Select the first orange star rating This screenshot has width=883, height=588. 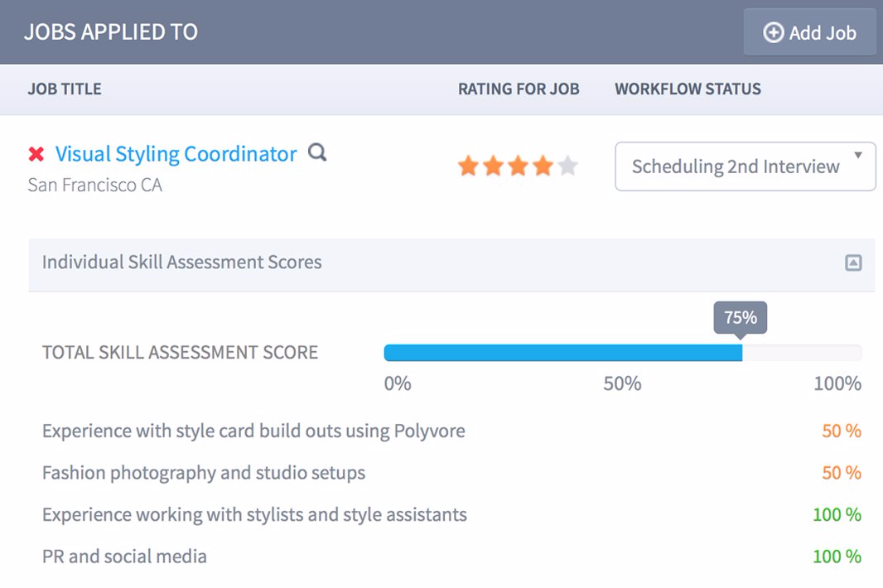coord(468,166)
